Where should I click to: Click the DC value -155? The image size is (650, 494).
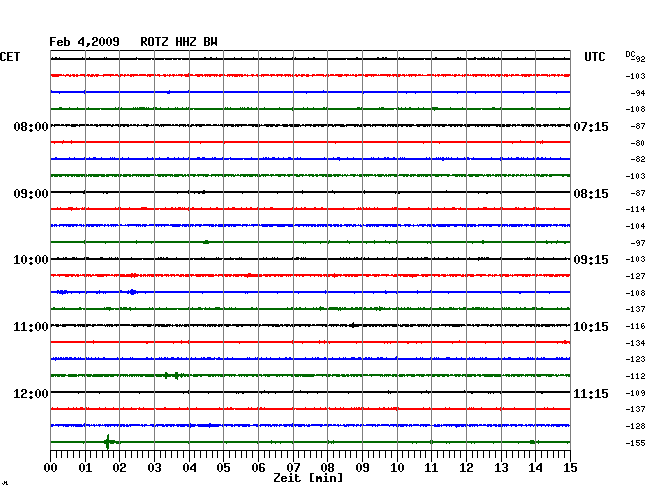(x=635, y=443)
